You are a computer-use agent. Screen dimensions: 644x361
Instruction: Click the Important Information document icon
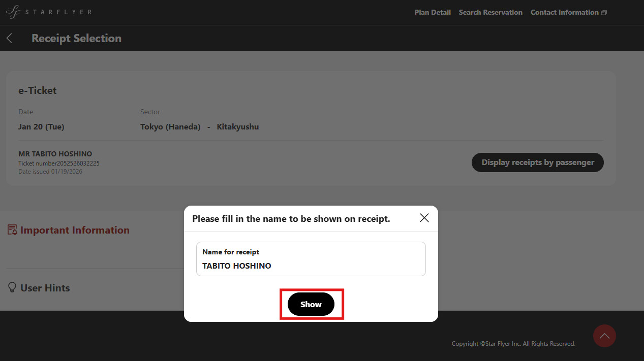(x=12, y=230)
